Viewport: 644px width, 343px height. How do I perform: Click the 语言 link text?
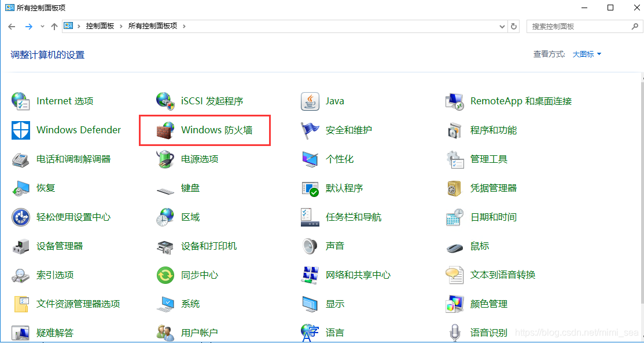click(x=335, y=333)
